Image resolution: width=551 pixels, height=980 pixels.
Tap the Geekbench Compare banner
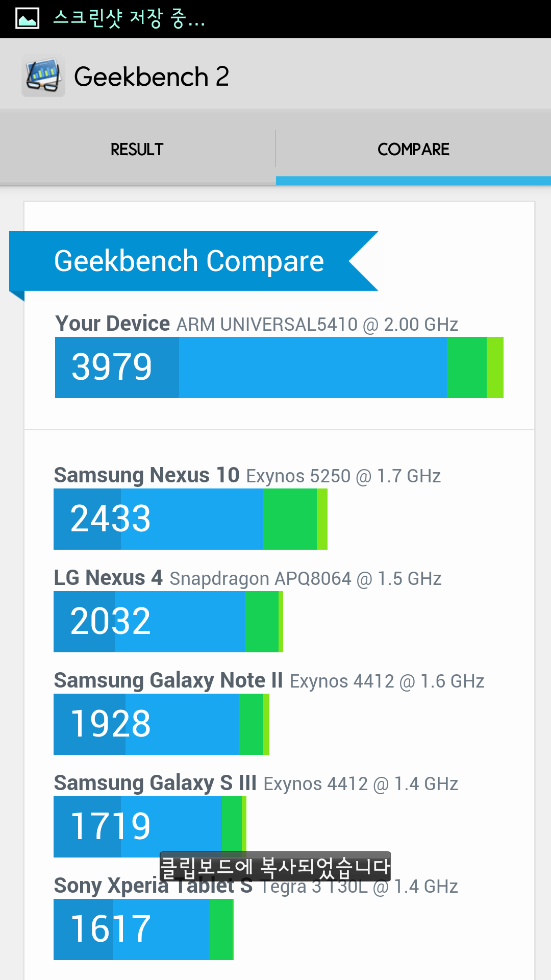coord(189,261)
